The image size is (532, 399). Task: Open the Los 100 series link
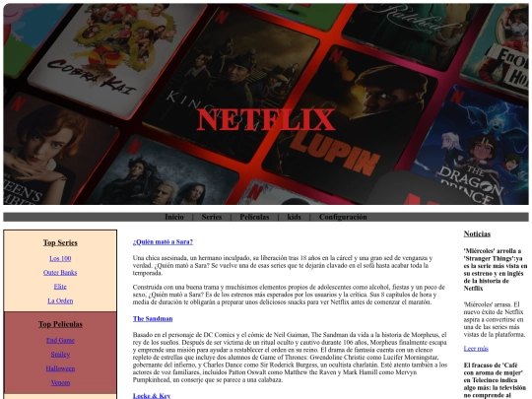[60, 258]
